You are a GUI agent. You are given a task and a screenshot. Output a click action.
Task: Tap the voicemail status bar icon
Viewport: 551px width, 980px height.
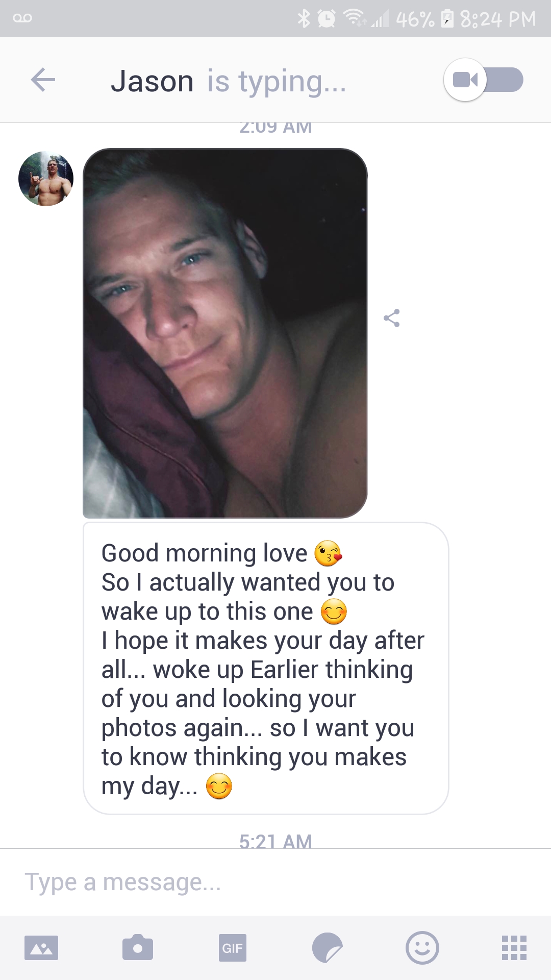pyautogui.click(x=22, y=18)
